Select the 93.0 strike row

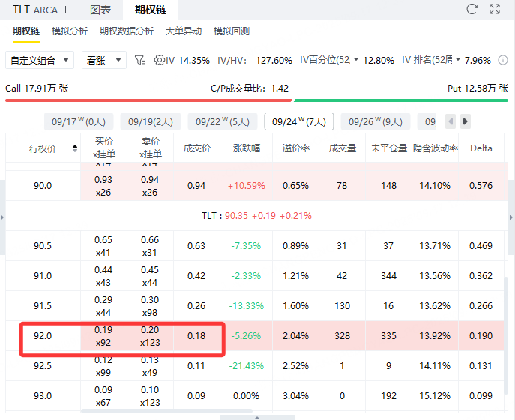pos(255,396)
